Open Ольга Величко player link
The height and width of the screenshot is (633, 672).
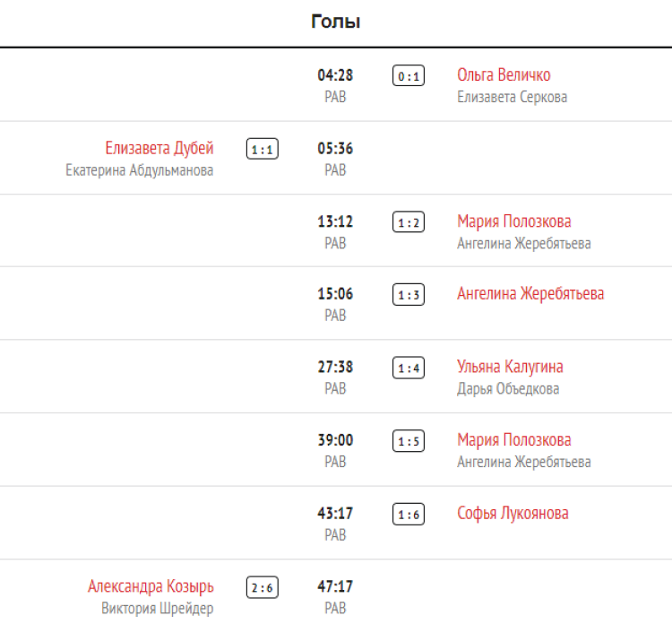(504, 75)
